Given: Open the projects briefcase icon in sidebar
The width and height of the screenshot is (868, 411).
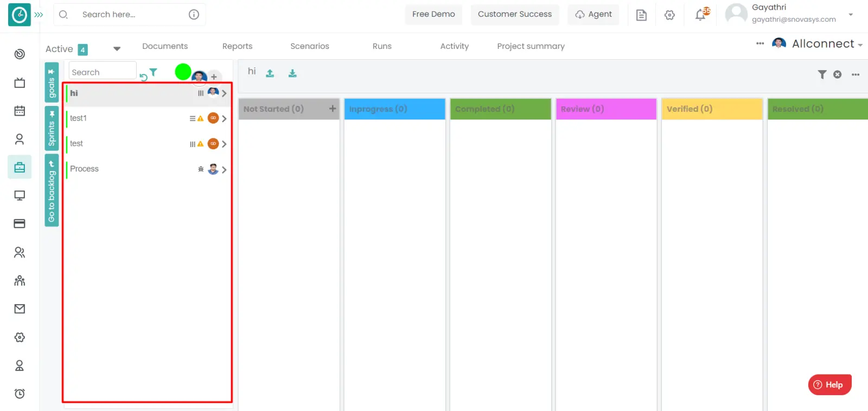Looking at the screenshot, I should coord(20,167).
